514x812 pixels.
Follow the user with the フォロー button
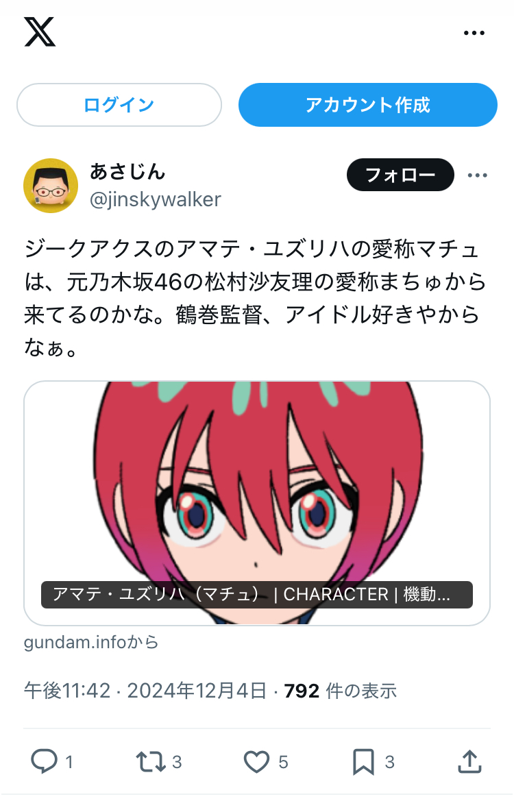(x=400, y=175)
